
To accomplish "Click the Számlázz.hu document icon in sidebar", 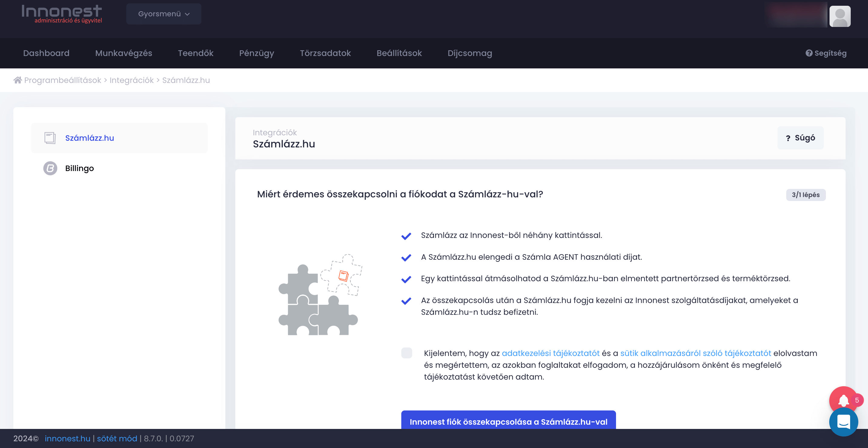I will pyautogui.click(x=50, y=138).
